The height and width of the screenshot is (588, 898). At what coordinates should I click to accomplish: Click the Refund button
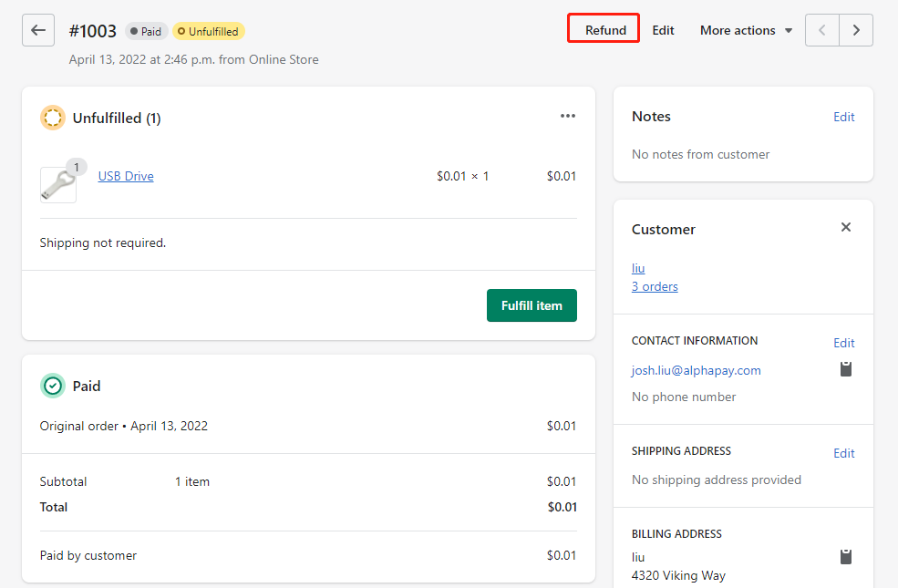pyautogui.click(x=605, y=30)
